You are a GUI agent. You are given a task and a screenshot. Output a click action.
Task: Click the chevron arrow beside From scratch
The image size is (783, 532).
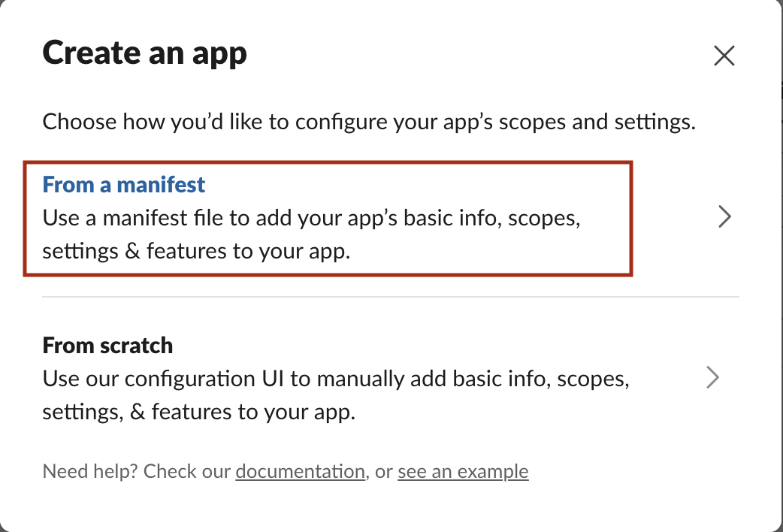713,377
